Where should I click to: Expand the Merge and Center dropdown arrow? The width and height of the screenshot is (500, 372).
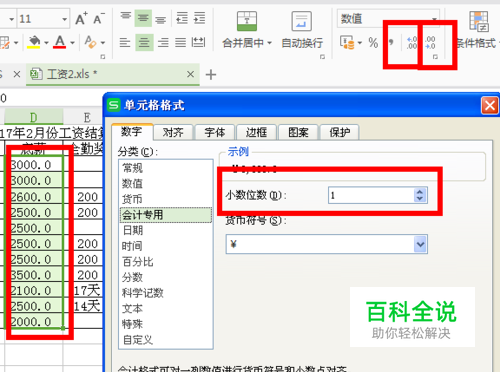(x=269, y=43)
